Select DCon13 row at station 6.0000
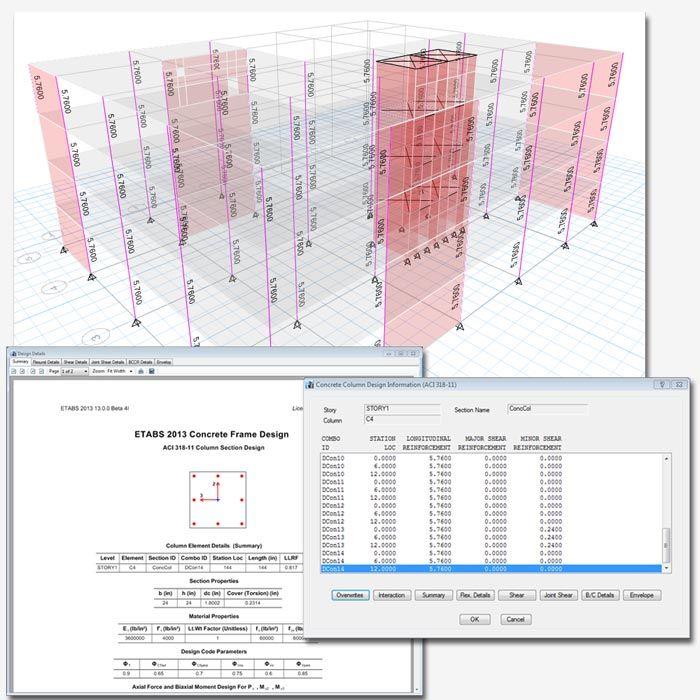The height and width of the screenshot is (700, 700). click(491, 538)
